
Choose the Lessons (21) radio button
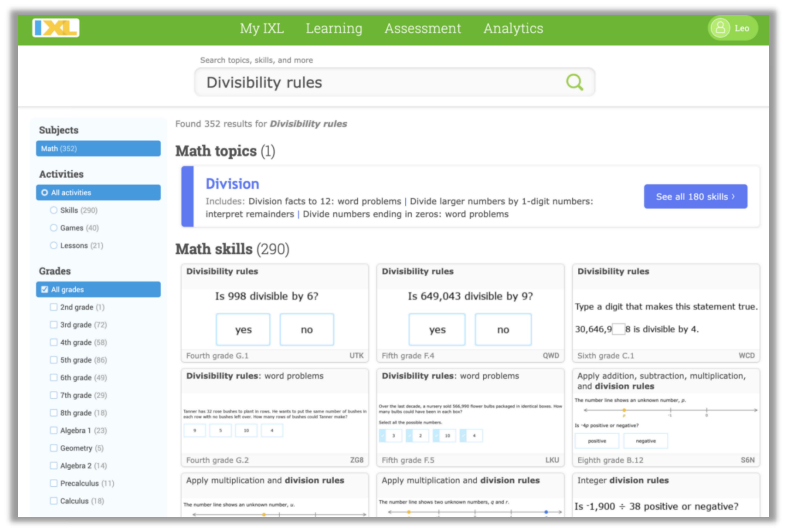(53, 245)
